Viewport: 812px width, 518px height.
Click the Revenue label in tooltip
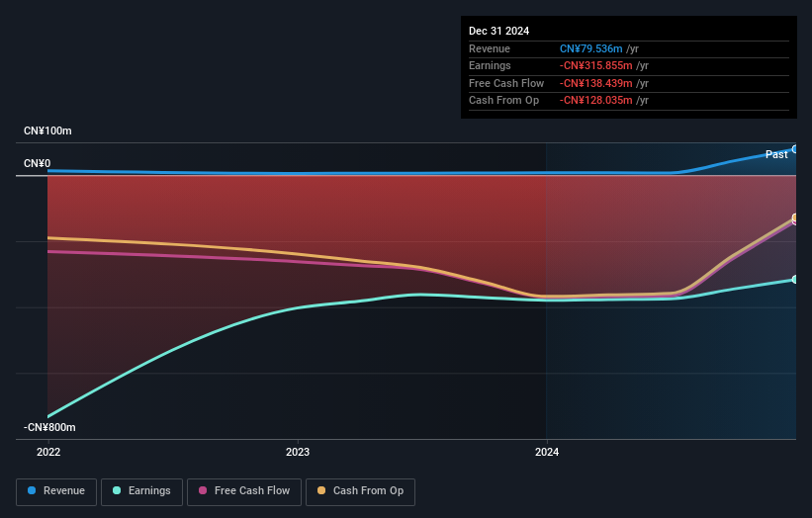click(x=490, y=48)
